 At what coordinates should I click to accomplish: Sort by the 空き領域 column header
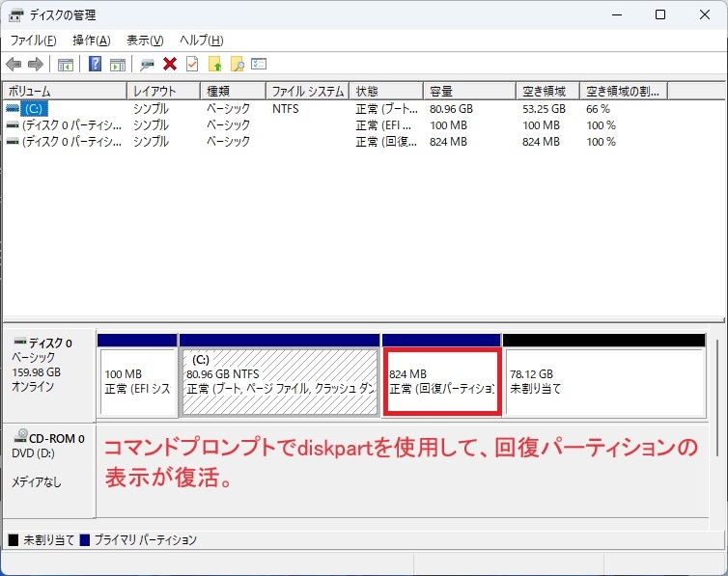547,91
